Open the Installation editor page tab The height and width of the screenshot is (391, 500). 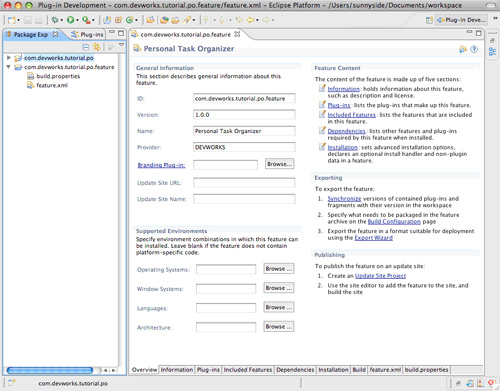(333, 370)
